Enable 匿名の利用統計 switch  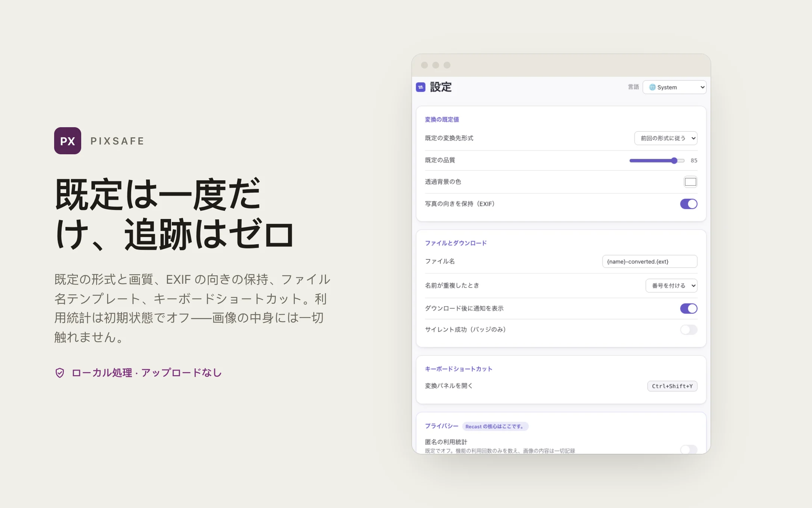(x=689, y=449)
